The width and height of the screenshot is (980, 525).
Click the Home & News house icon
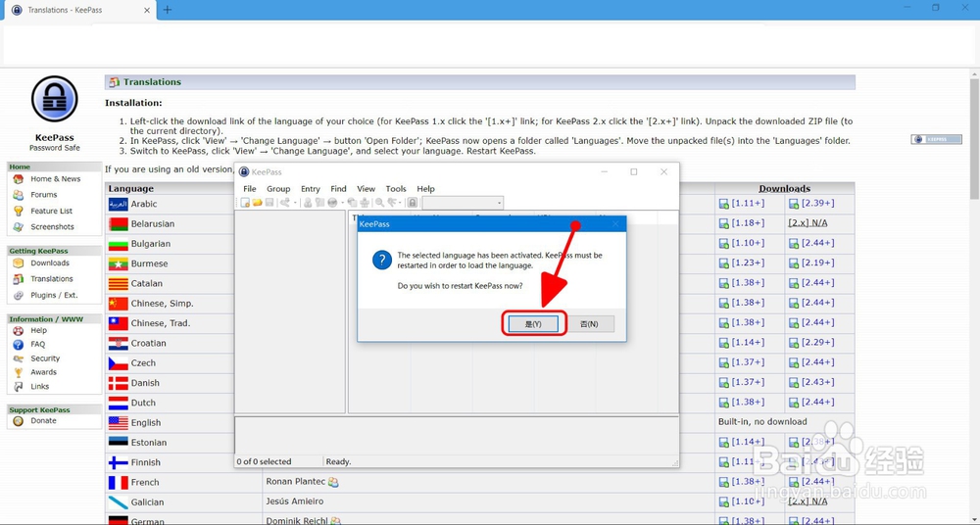click(18, 178)
